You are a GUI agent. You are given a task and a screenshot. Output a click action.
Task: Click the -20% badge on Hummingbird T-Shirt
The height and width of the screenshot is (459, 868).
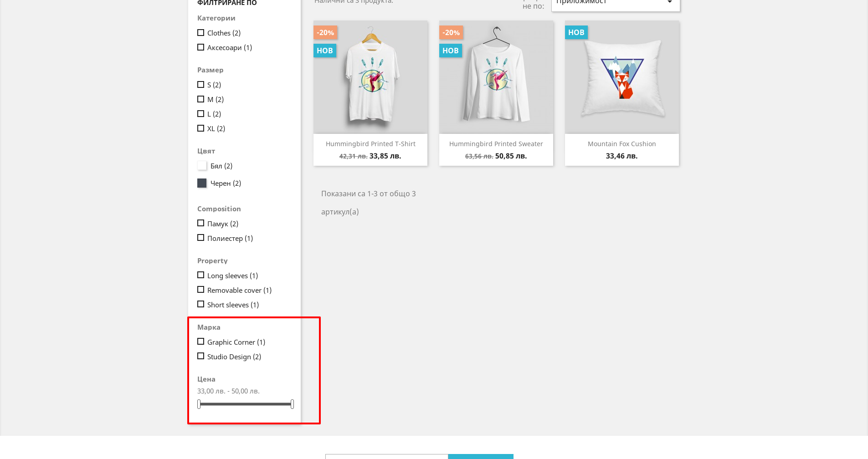[x=325, y=32]
